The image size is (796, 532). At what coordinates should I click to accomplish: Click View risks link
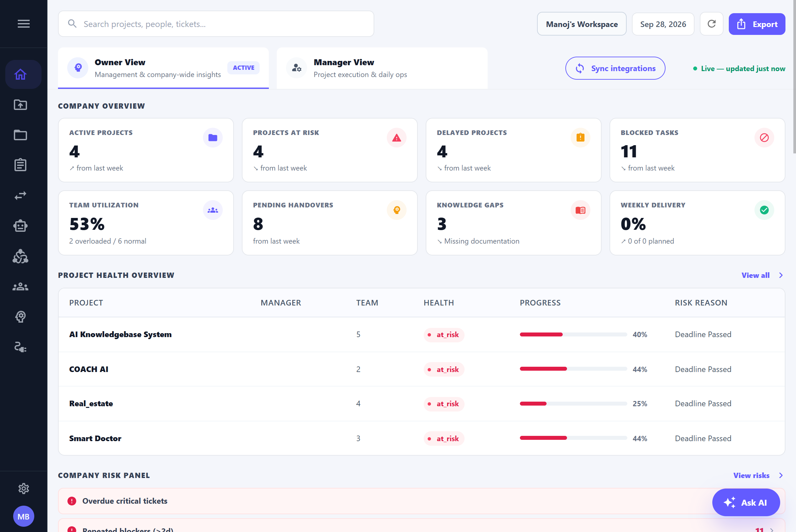[x=758, y=476]
